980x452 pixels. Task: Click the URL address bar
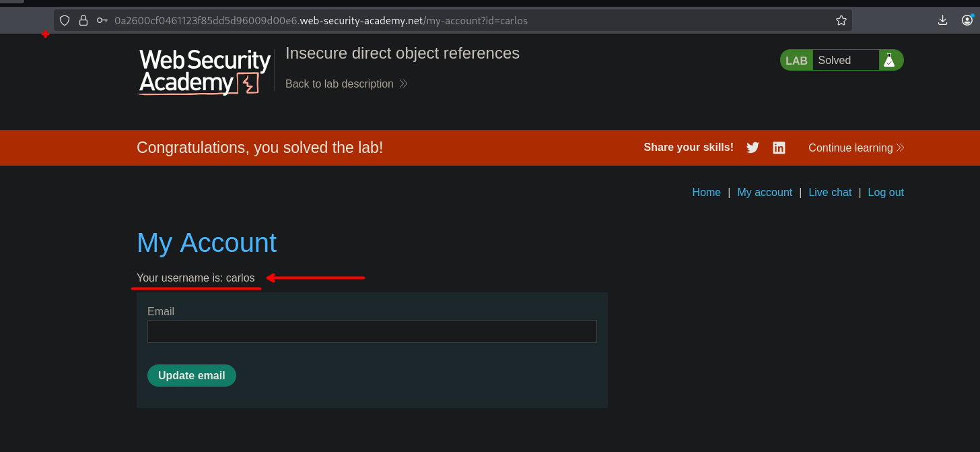(x=471, y=20)
